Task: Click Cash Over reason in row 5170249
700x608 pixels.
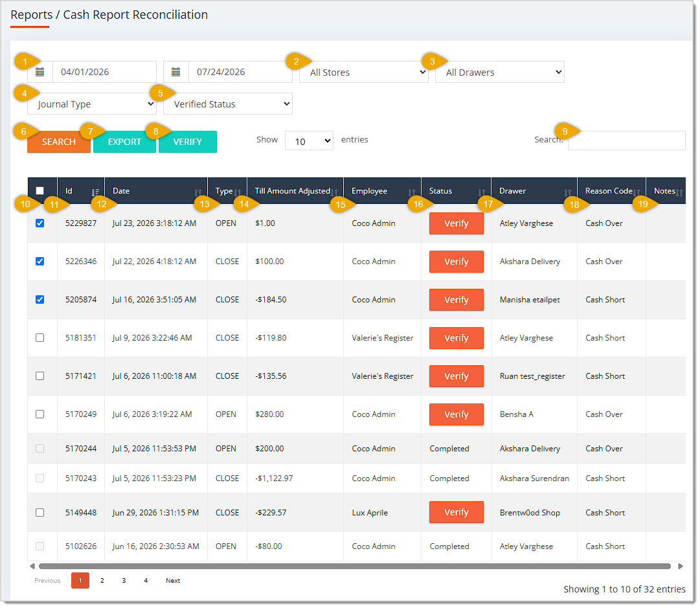Action: [x=604, y=414]
